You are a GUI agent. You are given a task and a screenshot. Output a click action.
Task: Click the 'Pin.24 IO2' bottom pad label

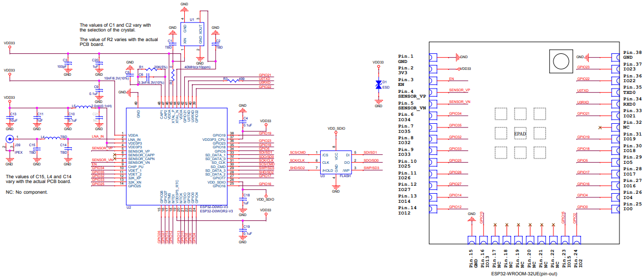577,258
